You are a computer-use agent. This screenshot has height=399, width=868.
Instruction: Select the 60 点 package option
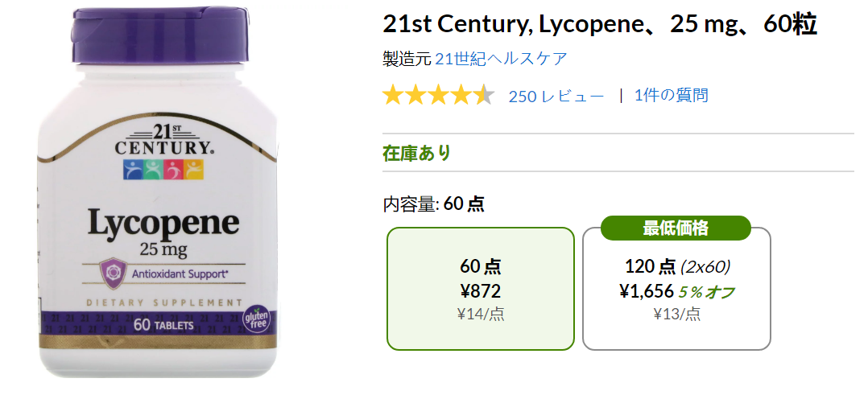pyautogui.click(x=481, y=289)
